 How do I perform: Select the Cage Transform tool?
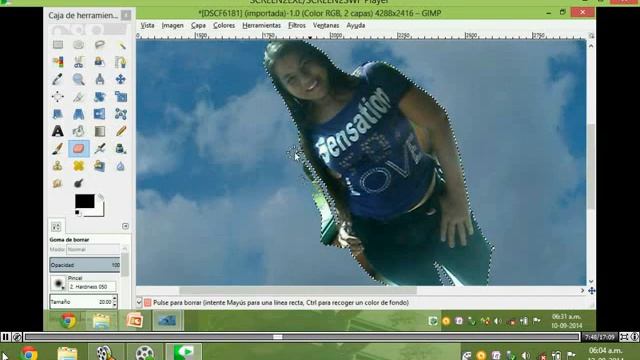(x=121, y=113)
